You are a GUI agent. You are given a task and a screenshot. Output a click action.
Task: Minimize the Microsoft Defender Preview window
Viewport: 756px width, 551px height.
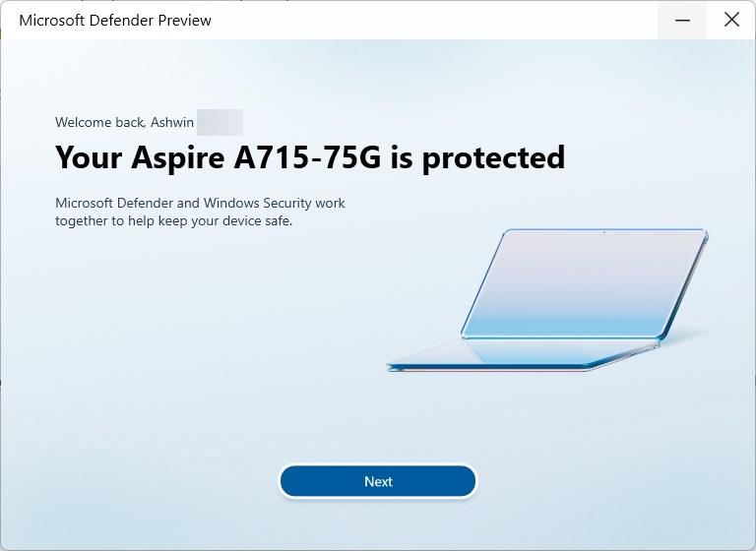tap(682, 21)
